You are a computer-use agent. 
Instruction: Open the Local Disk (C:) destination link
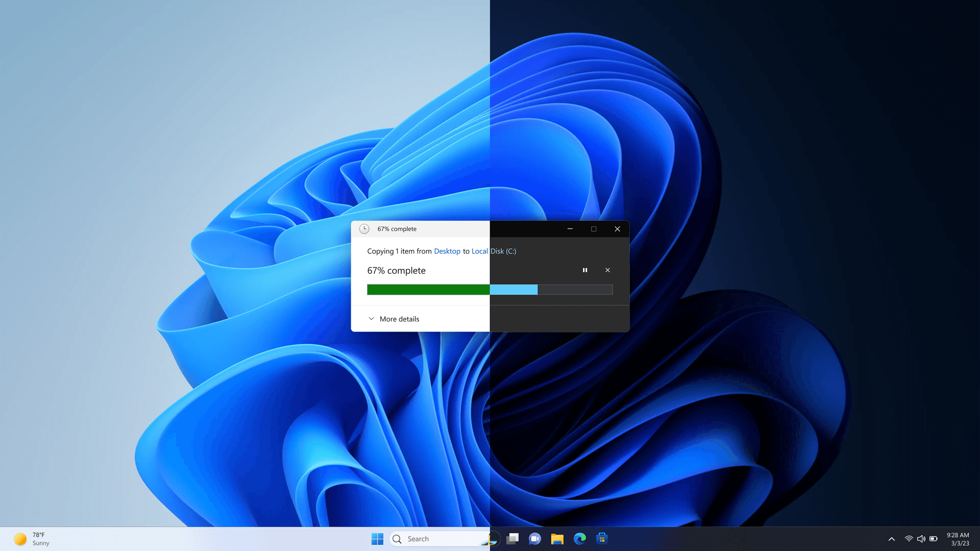point(494,251)
